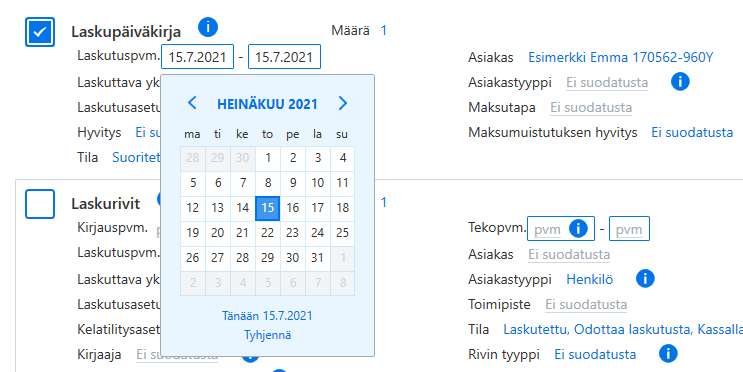The width and height of the screenshot is (743, 372).
Task: Select calendar day 7
Action: point(243,183)
